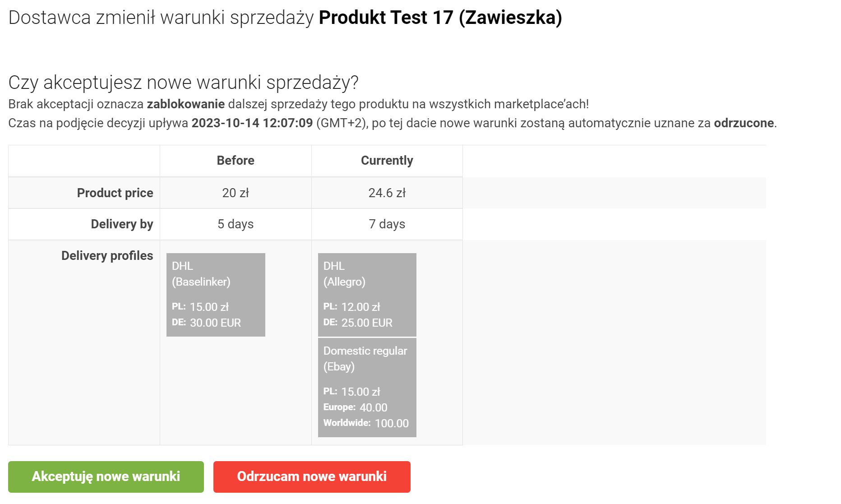Select the Delivery by row label
The height and width of the screenshot is (504, 841).
click(122, 224)
